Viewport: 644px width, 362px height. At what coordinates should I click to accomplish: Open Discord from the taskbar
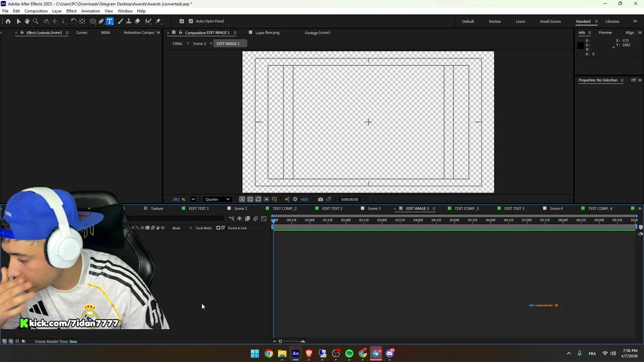[x=389, y=353]
